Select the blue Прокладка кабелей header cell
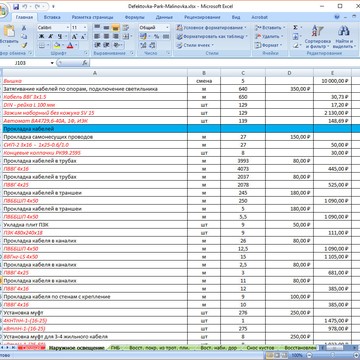The image size is (360, 360). coord(95,129)
